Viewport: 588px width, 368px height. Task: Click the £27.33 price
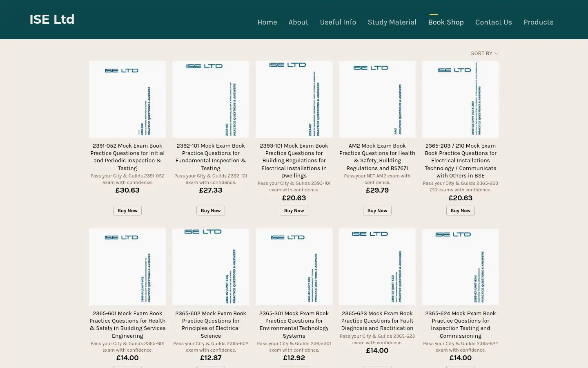point(211,190)
